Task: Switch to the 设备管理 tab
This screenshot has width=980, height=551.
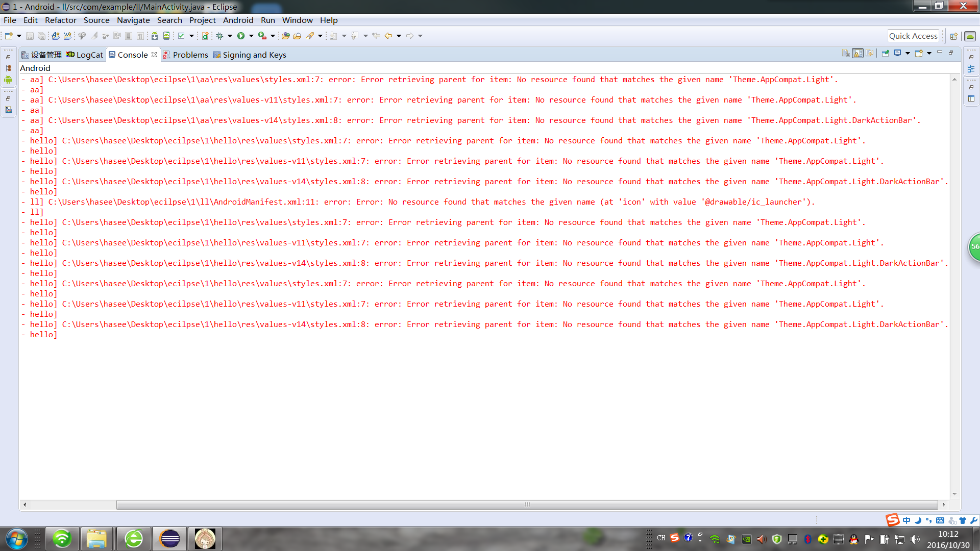Action: click(41, 55)
